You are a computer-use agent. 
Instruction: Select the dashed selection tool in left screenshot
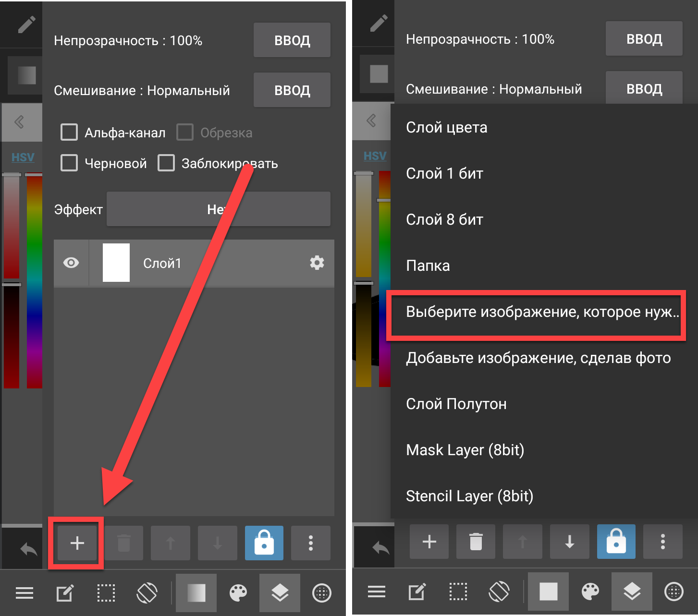(x=106, y=593)
